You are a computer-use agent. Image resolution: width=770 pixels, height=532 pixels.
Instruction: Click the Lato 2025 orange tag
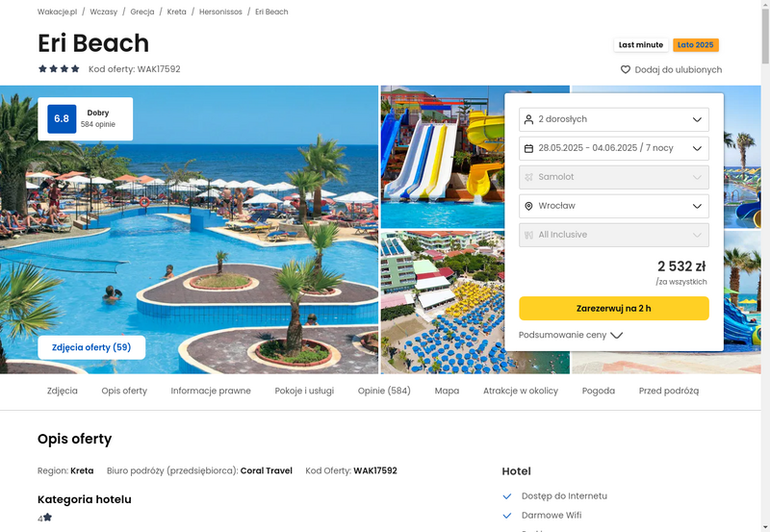pos(695,44)
